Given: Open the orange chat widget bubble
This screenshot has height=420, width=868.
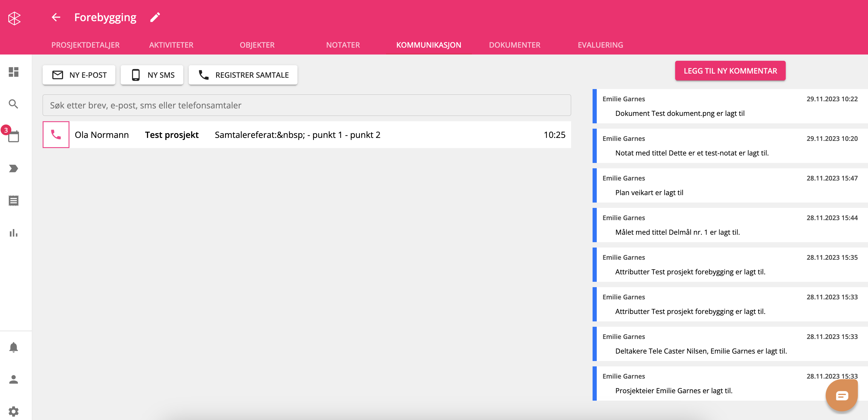Looking at the screenshot, I should [x=841, y=395].
